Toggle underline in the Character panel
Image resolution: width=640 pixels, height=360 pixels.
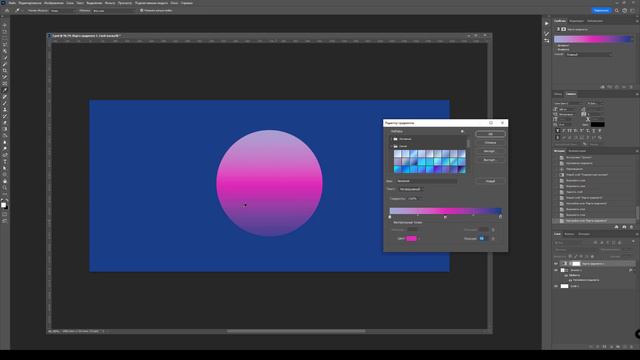pos(594,131)
